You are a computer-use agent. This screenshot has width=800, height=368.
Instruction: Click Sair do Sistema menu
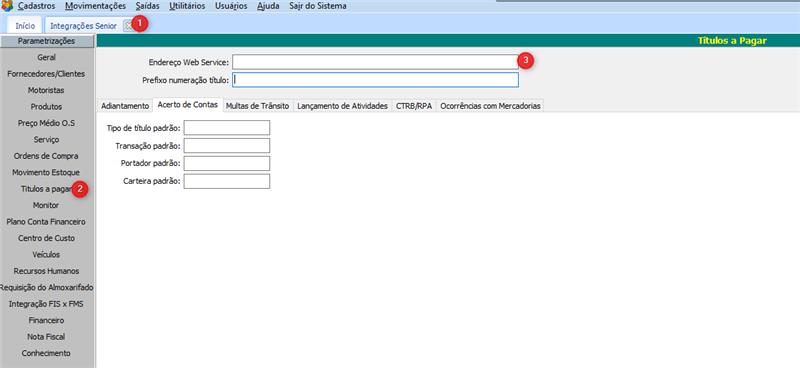point(318,6)
